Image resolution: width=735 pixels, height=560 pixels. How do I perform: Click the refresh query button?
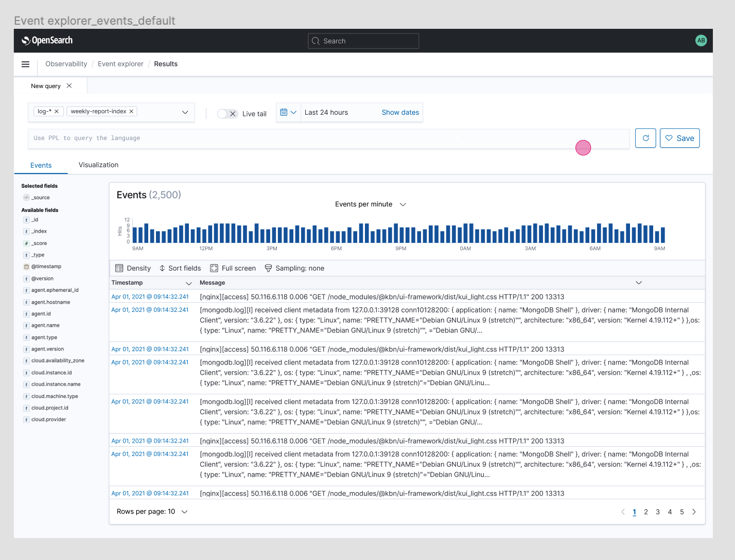coord(645,138)
